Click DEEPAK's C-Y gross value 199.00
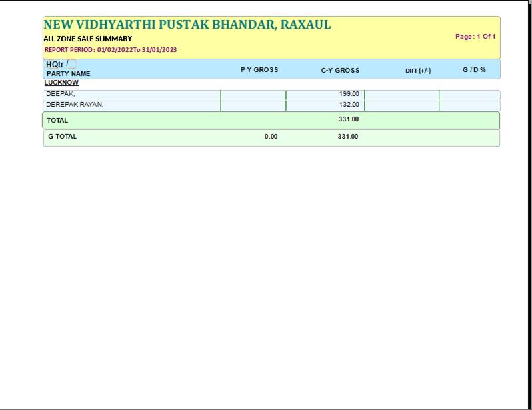Viewport: 532px width, 410px height. (x=349, y=94)
